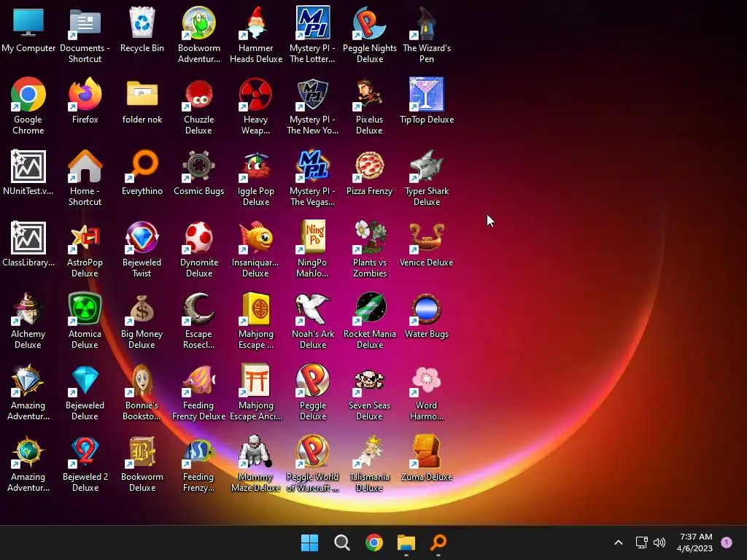Select the ClassLibrary file icon
This screenshot has height=560, width=747.
point(28,238)
